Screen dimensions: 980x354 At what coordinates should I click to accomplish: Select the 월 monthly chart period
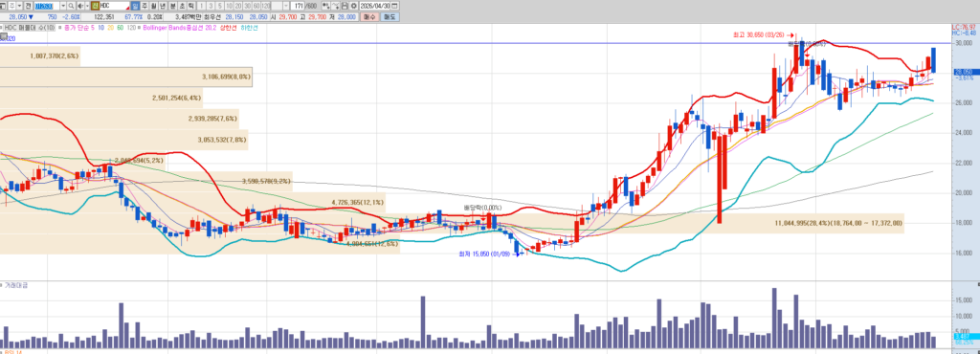pos(154,6)
